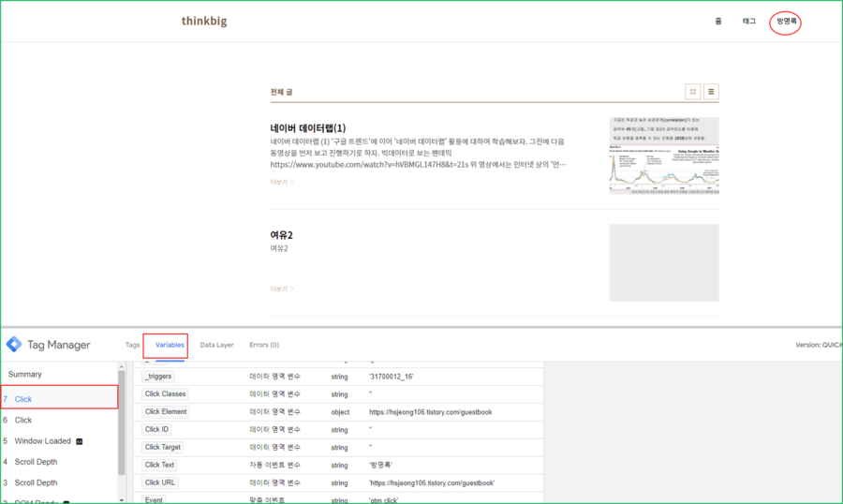This screenshot has width=843, height=504.
Task: Select event 7 Click
Action: tap(59, 398)
